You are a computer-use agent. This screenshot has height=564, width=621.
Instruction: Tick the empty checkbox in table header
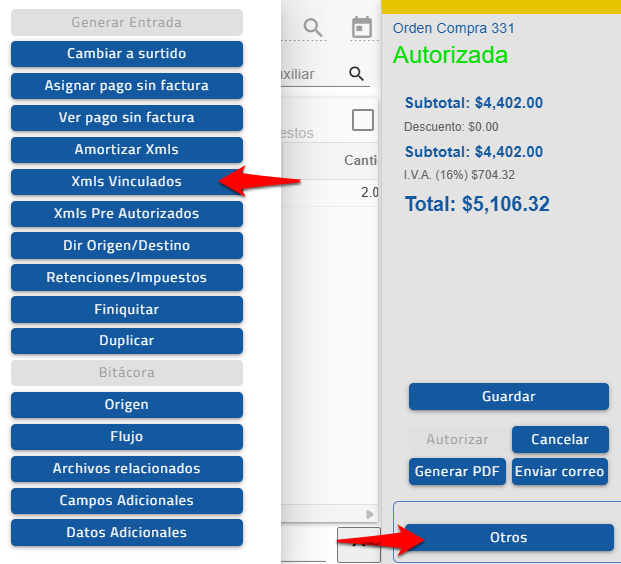pos(363,120)
